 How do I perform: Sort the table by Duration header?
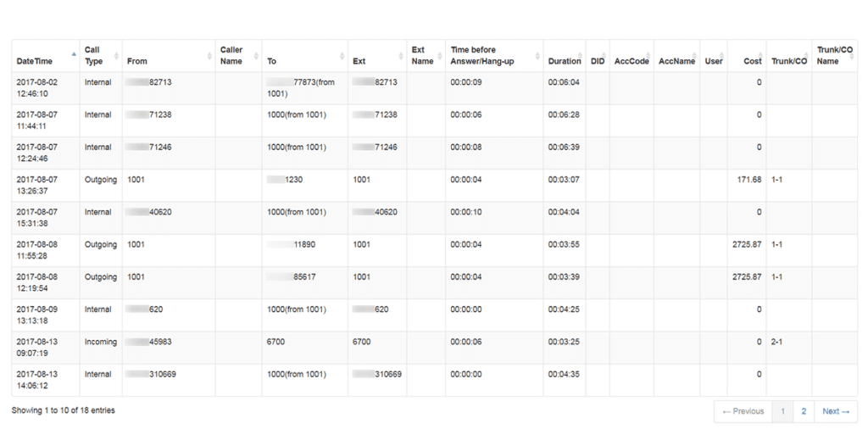point(564,61)
